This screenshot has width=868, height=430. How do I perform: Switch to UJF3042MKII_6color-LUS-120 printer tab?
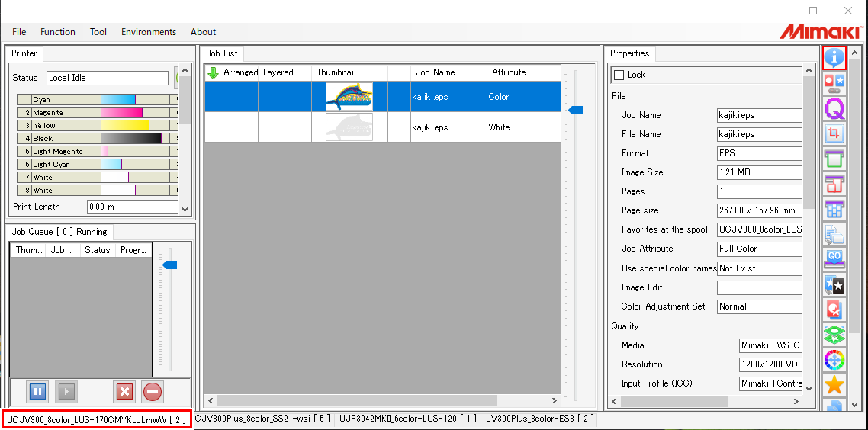click(x=407, y=419)
